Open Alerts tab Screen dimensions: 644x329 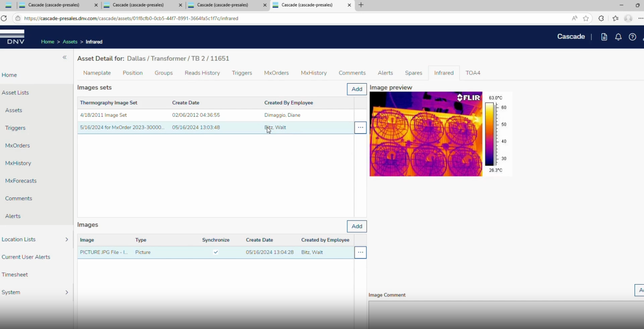[385, 73]
